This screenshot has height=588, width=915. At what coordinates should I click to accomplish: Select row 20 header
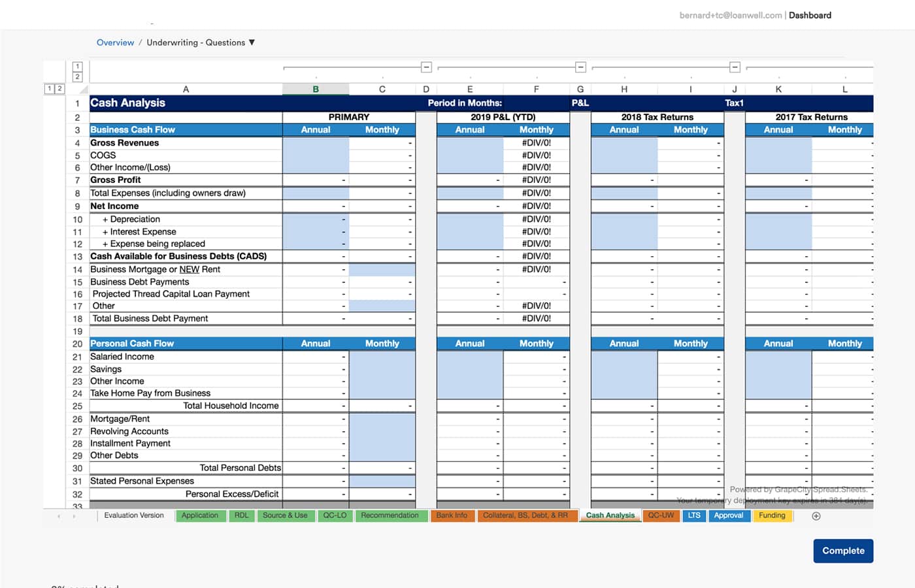pyautogui.click(x=77, y=344)
